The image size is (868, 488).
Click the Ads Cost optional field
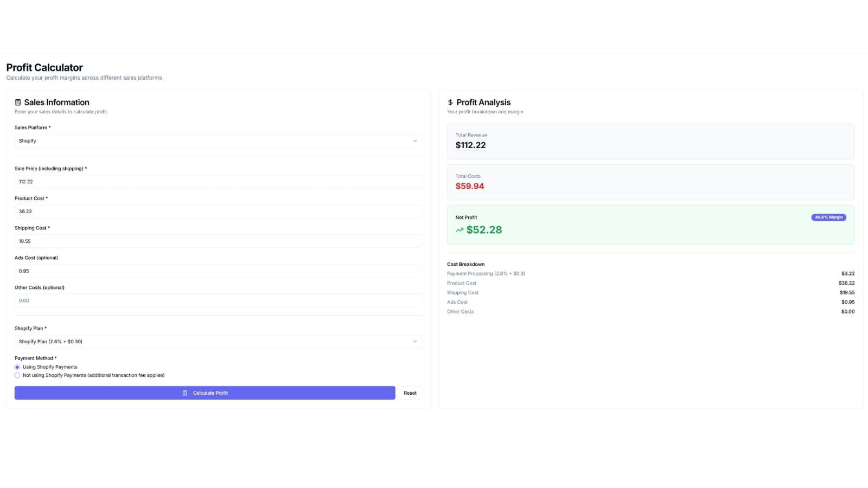point(218,271)
